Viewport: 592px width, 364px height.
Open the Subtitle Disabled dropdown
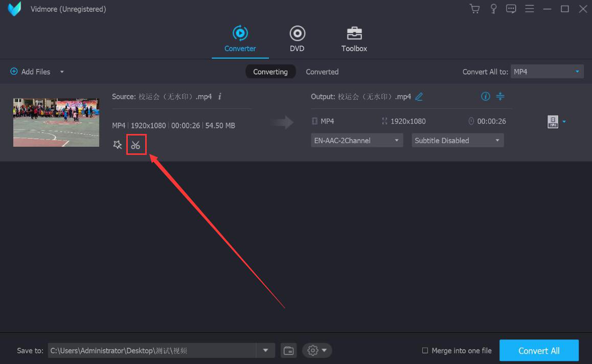pyautogui.click(x=458, y=140)
